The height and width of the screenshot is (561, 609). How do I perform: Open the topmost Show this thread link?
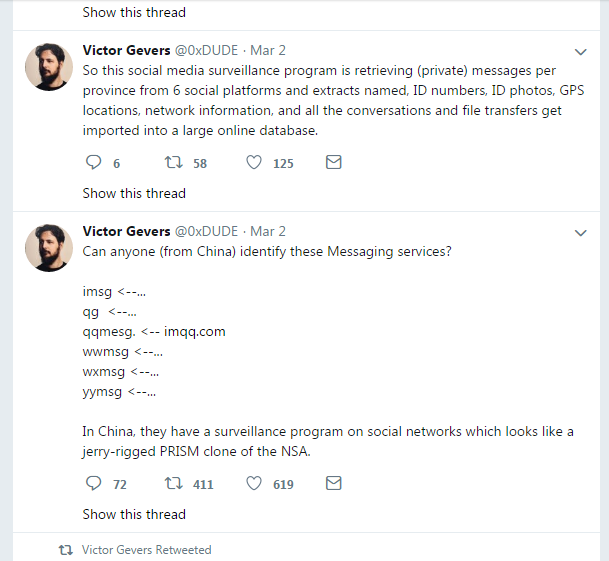click(x=134, y=13)
